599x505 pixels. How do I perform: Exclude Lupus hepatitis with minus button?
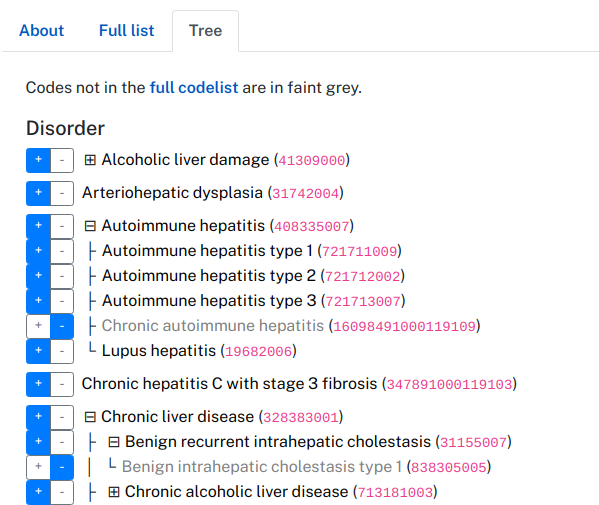coord(62,351)
